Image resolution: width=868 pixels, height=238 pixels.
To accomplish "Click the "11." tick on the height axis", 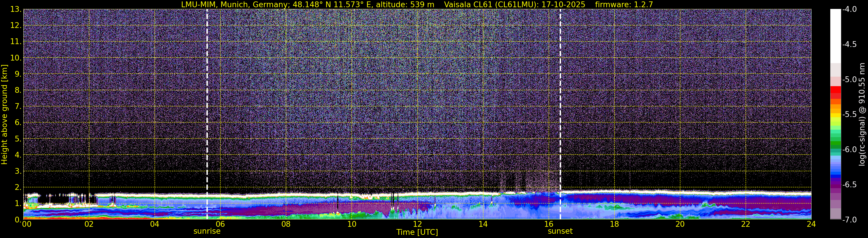I will [16, 42].
